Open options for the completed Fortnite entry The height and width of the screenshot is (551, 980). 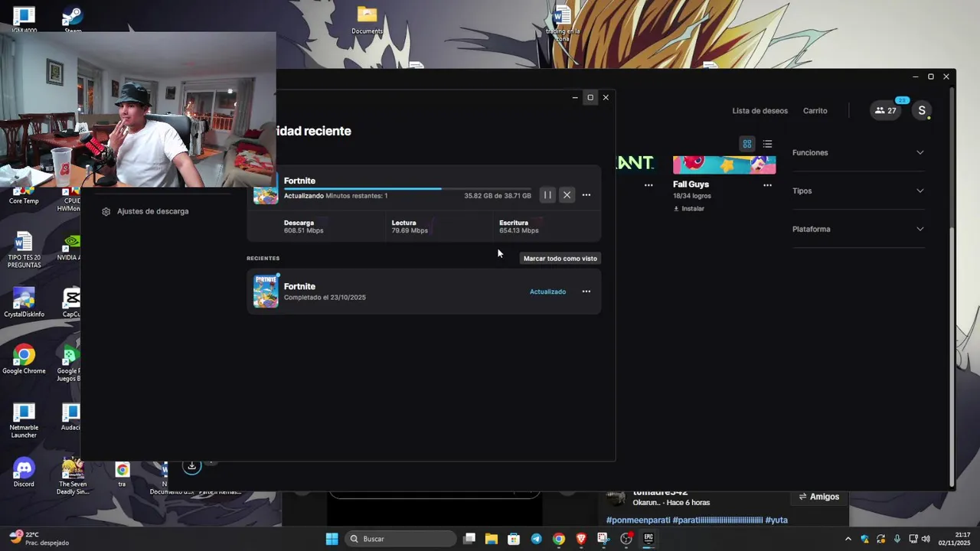tap(586, 292)
